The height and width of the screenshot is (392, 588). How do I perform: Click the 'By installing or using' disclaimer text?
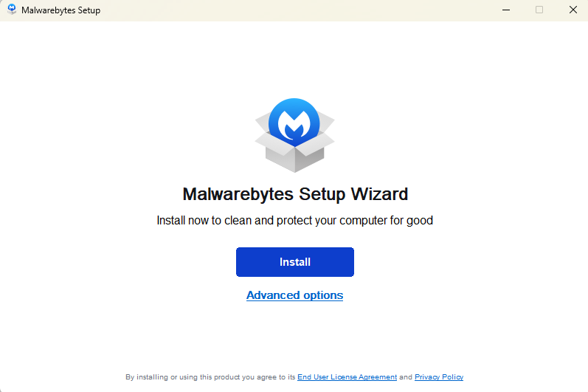pos(210,377)
